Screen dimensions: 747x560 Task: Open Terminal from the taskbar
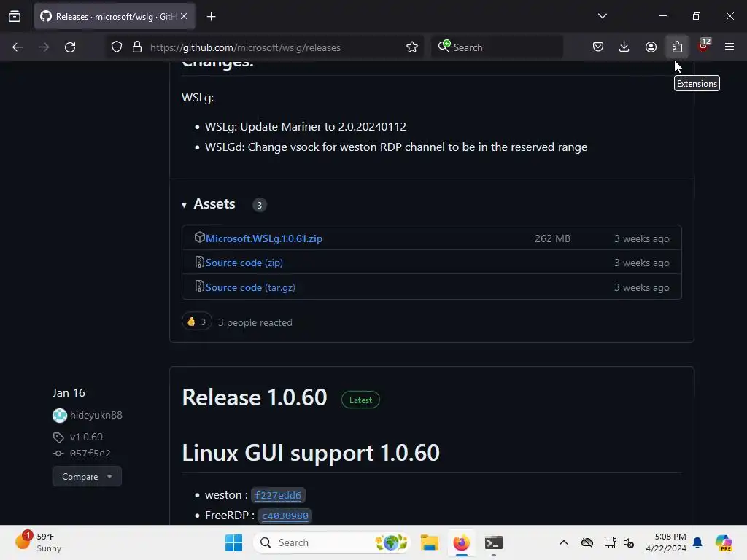click(x=494, y=542)
